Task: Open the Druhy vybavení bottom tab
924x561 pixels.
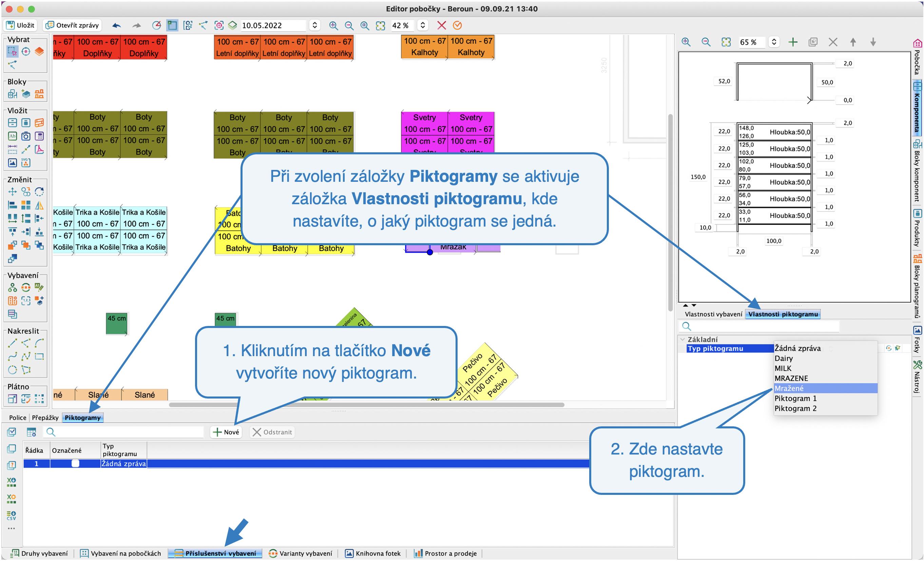Action: (x=40, y=553)
